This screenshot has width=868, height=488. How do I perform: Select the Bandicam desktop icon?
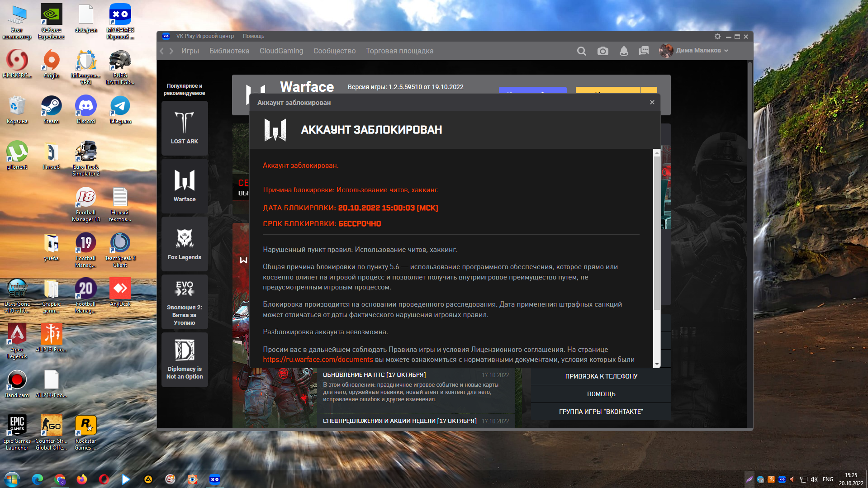pyautogui.click(x=17, y=384)
